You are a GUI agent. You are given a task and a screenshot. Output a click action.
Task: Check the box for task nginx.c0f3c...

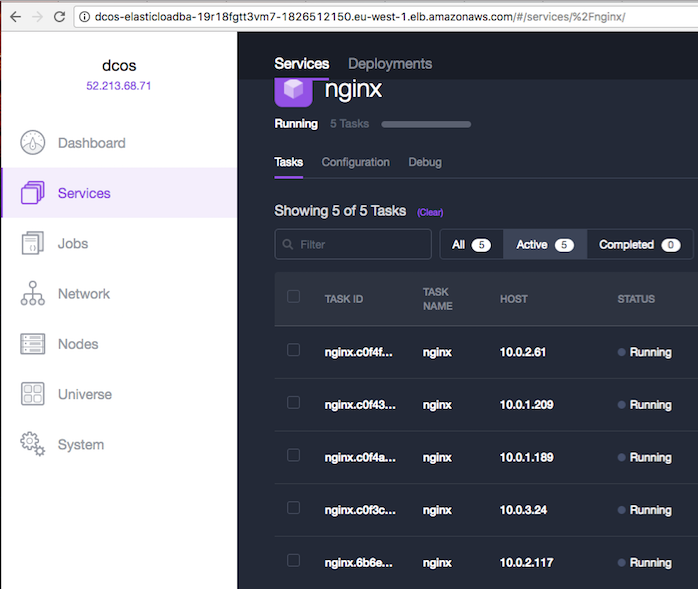(x=293, y=508)
